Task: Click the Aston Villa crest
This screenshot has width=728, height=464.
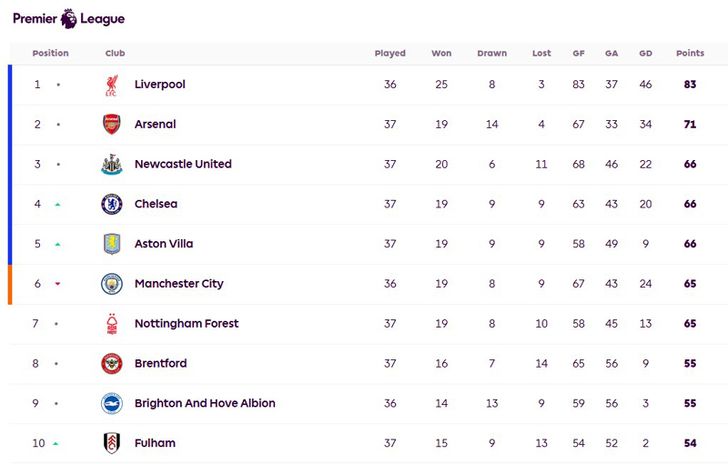Action: tap(111, 244)
